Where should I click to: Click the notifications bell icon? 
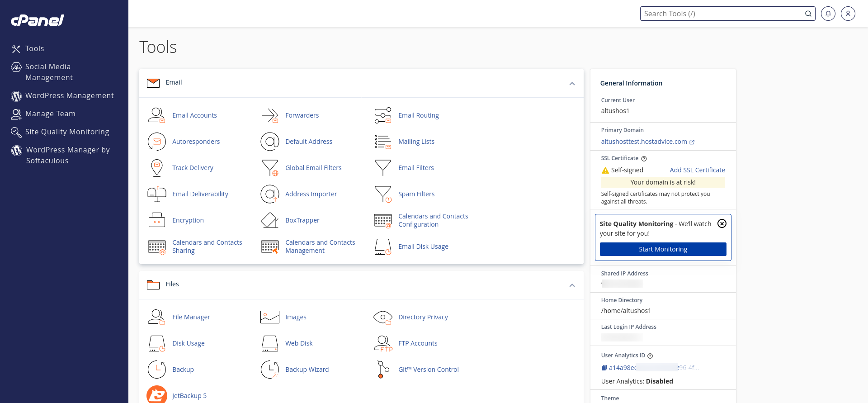828,14
